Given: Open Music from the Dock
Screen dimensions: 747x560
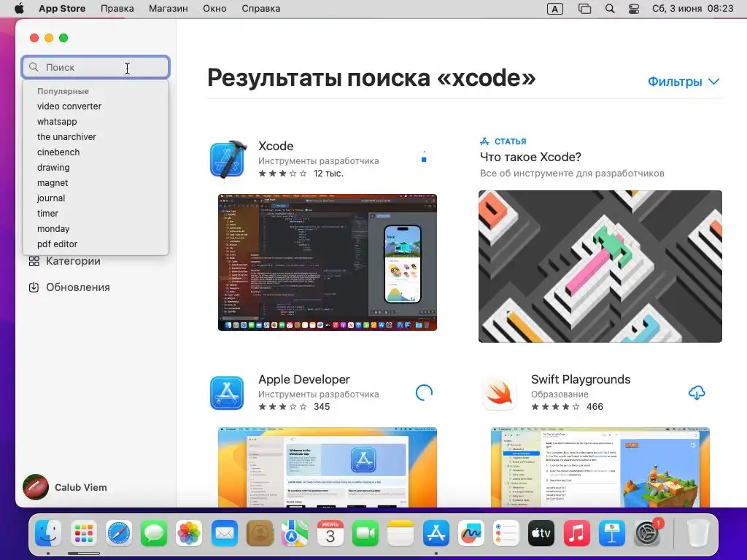Looking at the screenshot, I should tap(576, 533).
